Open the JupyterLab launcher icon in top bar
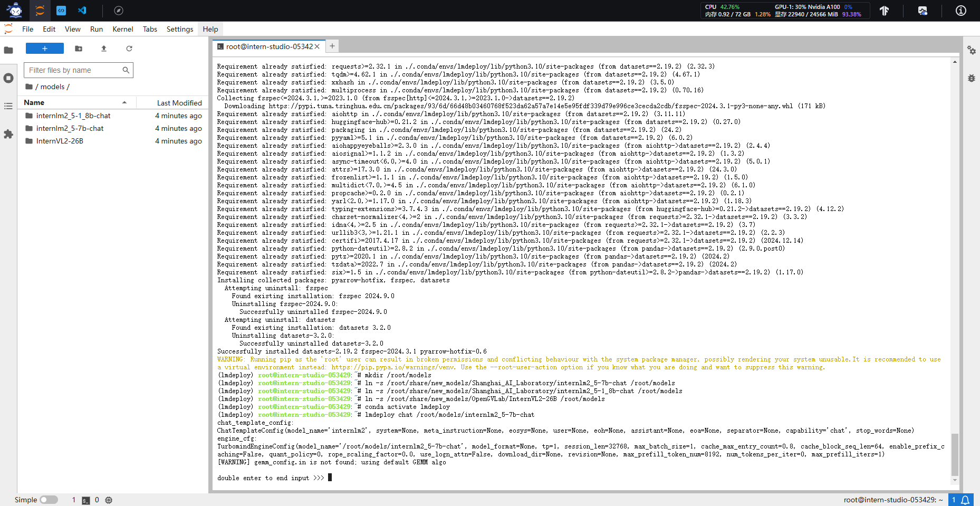The image size is (980, 506). 40,11
